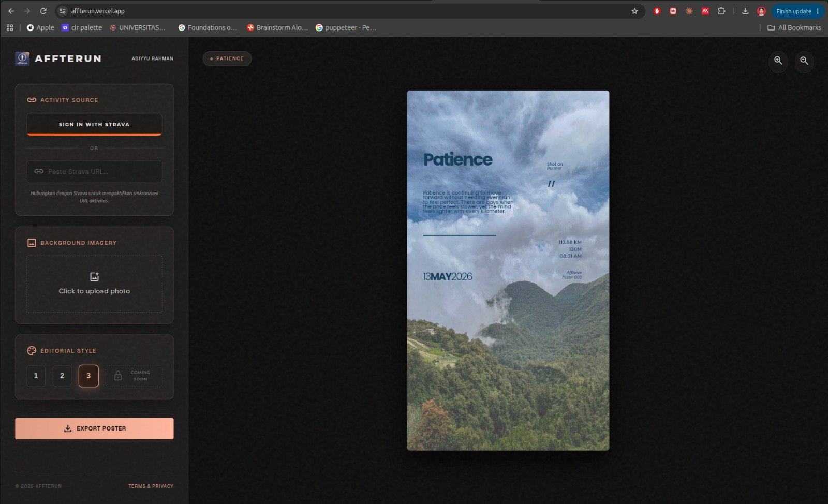Open the puppeteer - Pe... bookmark
This screenshot has width=828, height=504.
[x=346, y=27]
